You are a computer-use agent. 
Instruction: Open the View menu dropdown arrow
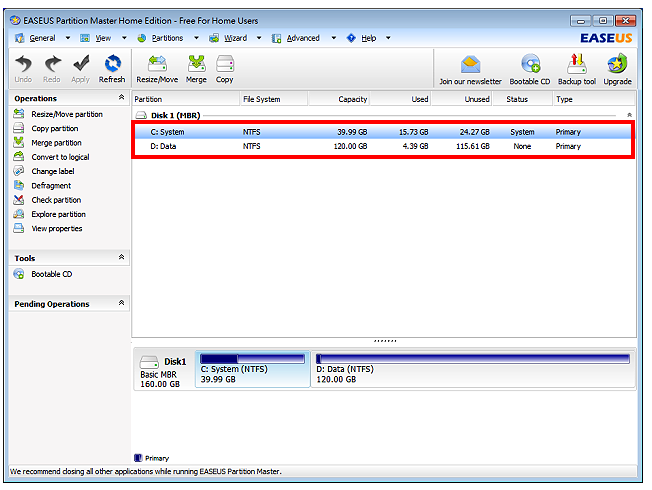point(124,38)
